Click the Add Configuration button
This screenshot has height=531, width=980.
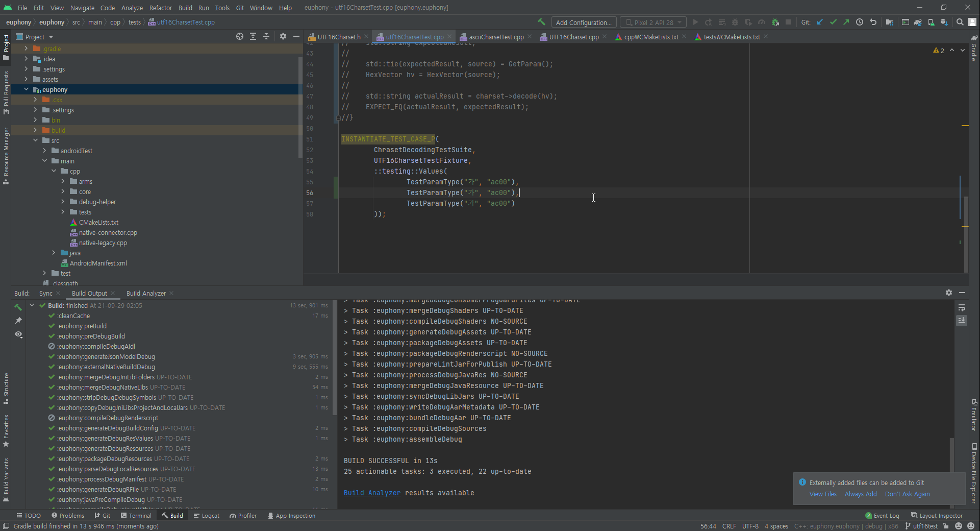pyautogui.click(x=584, y=22)
